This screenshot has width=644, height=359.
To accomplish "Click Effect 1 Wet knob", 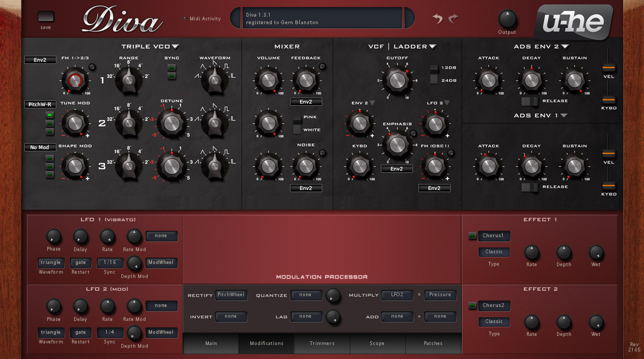I will point(596,252).
